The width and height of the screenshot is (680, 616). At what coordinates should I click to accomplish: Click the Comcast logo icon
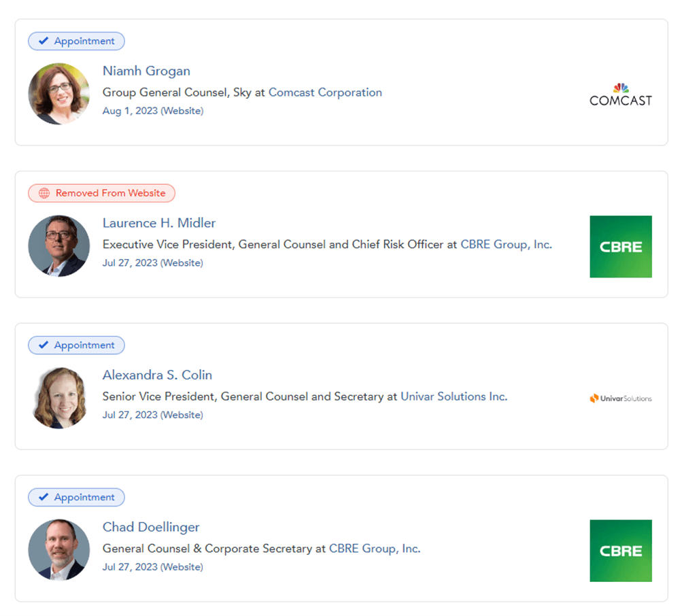coord(620,95)
